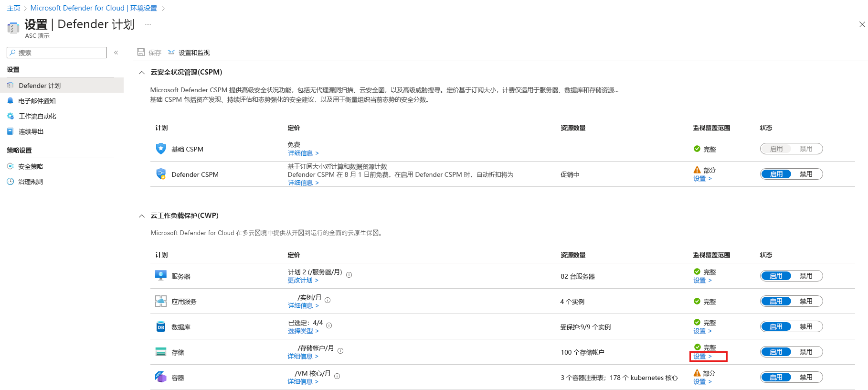Set Defender CSPM status to 启用

pos(776,174)
